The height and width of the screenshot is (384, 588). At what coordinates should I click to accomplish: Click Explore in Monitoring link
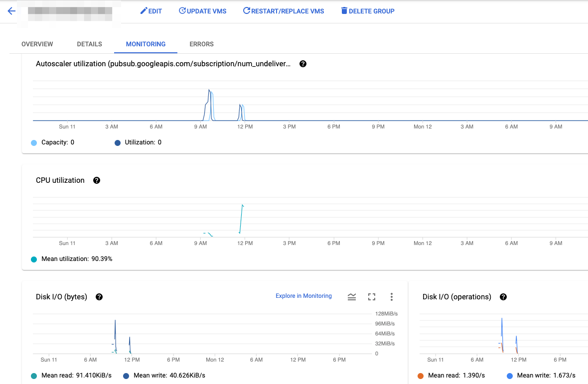click(x=303, y=296)
